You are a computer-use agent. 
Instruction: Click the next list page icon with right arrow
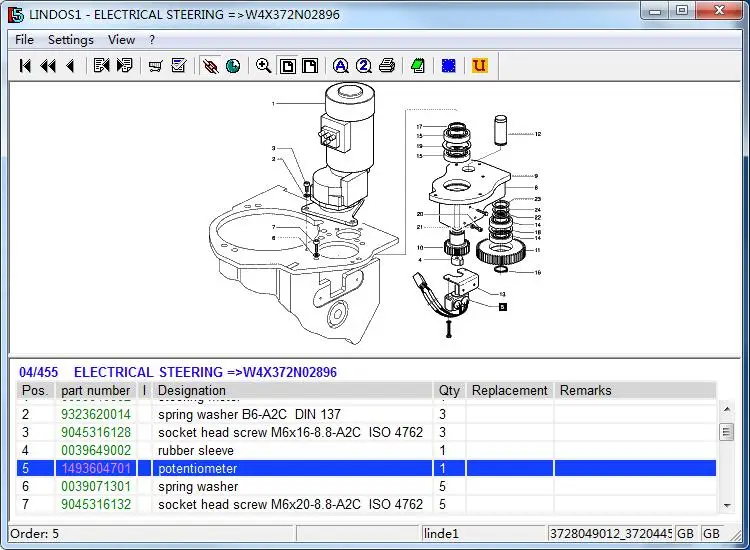(124, 66)
